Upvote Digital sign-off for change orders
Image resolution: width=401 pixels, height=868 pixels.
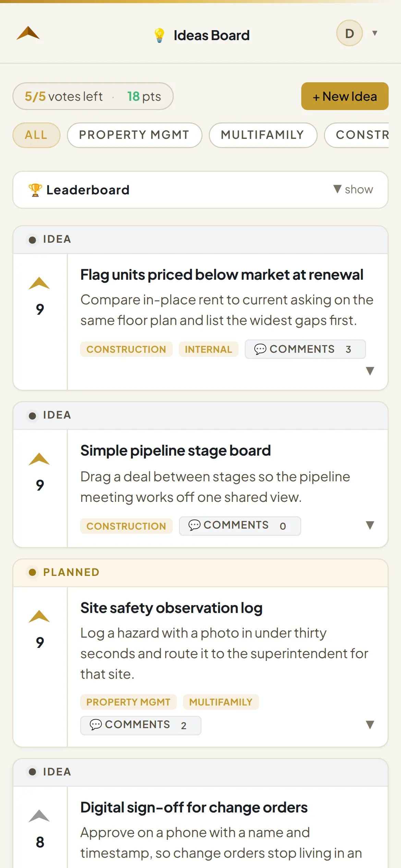coord(39,816)
